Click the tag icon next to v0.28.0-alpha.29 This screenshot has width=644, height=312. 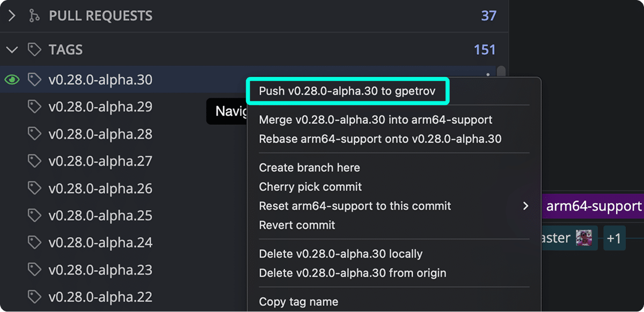pos(34,106)
